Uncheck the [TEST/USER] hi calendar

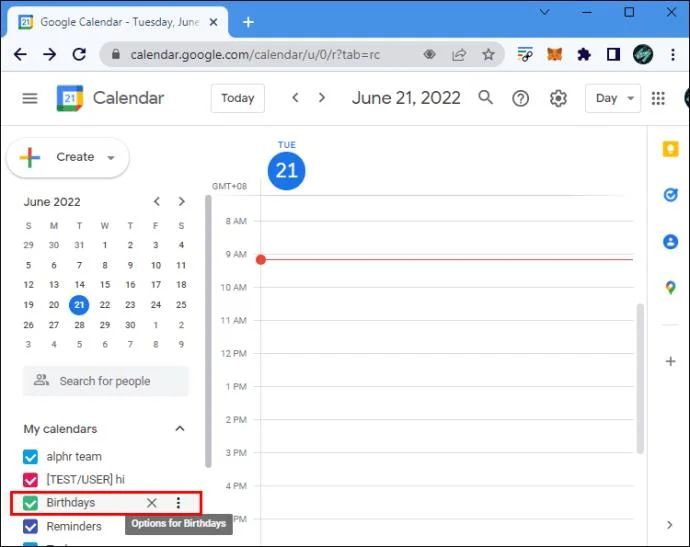pyautogui.click(x=30, y=480)
